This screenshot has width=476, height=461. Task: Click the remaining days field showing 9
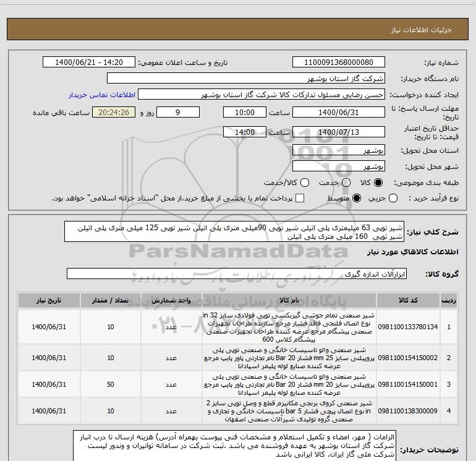(178, 112)
